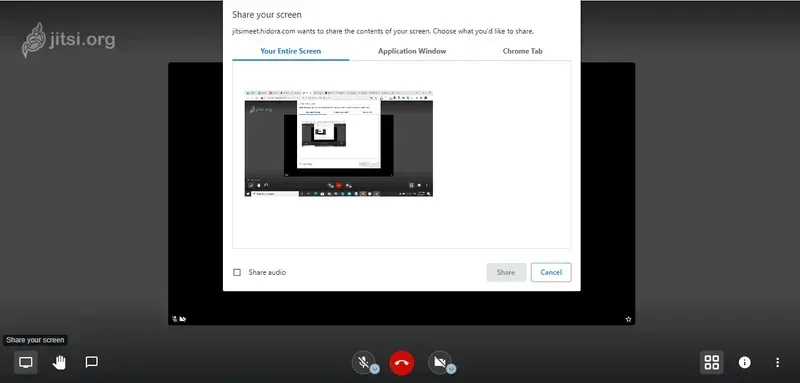Click the jitsi.org logo
Screen dimensions: 800x383
click(x=68, y=40)
